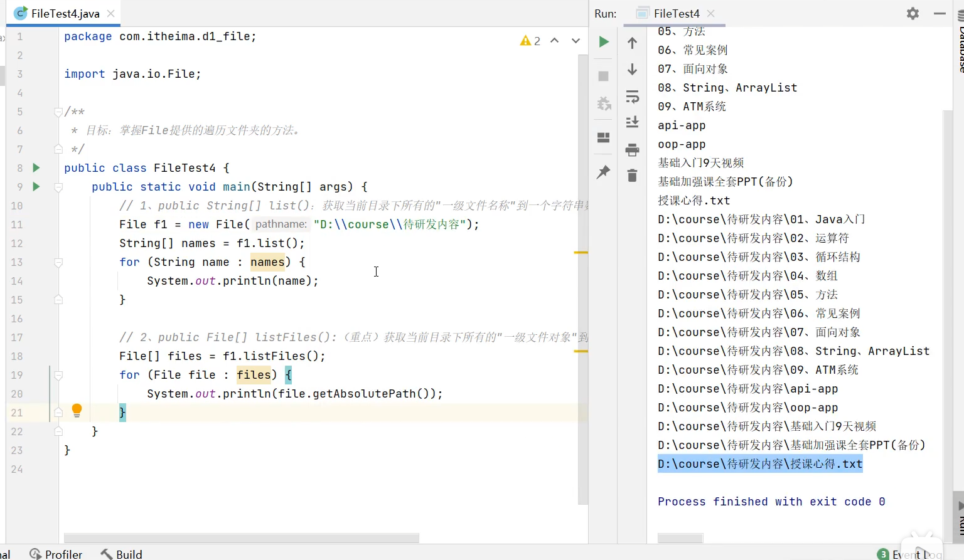Image resolution: width=964 pixels, height=560 pixels.
Task: Click the Down stack trace arrow
Action: 632,69
